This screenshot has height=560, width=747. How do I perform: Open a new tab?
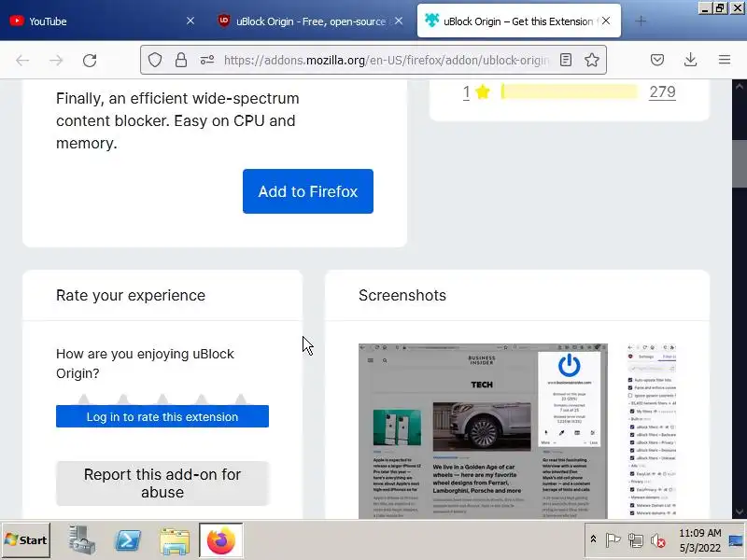[x=641, y=21]
